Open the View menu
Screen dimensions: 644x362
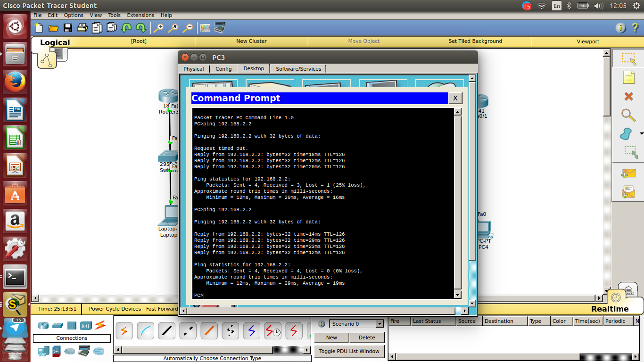[96, 15]
